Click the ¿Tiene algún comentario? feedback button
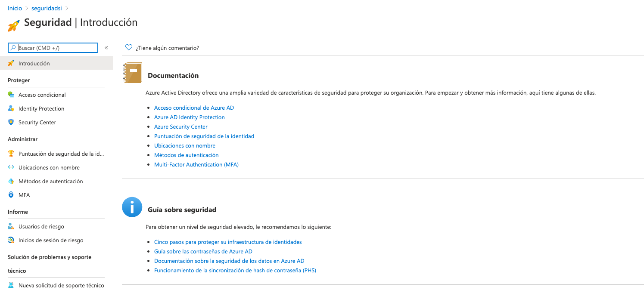Screen dimensions: 644x299 (x=167, y=48)
